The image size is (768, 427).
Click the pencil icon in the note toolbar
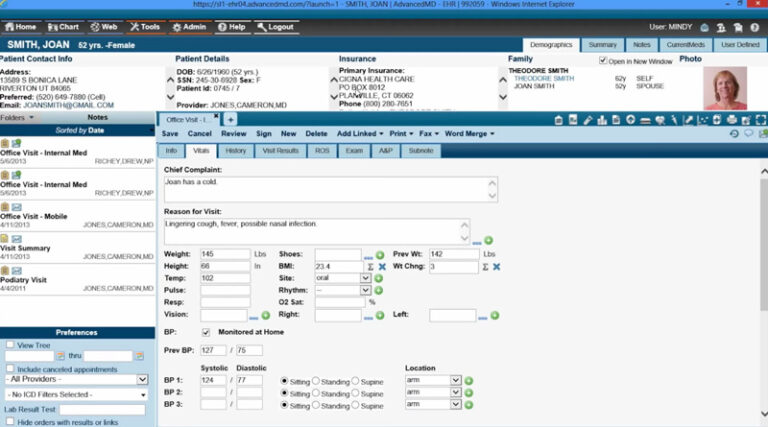pyautogui.click(x=588, y=120)
